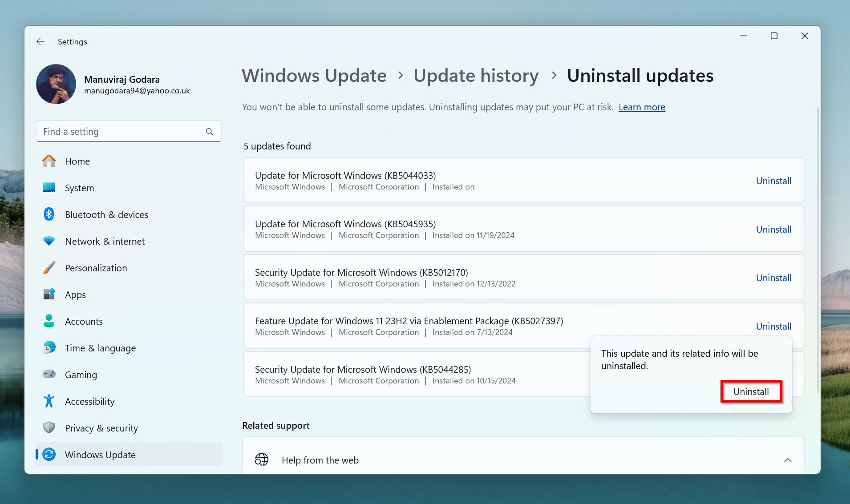The height and width of the screenshot is (504, 850).
Task: Open Network & internet settings
Action: click(129, 241)
